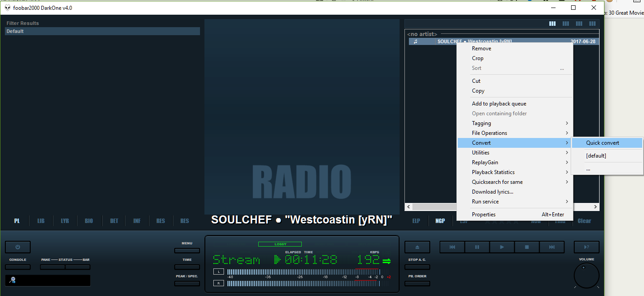
Task: Select the first playlist layout icon
Action: pyautogui.click(x=552, y=24)
